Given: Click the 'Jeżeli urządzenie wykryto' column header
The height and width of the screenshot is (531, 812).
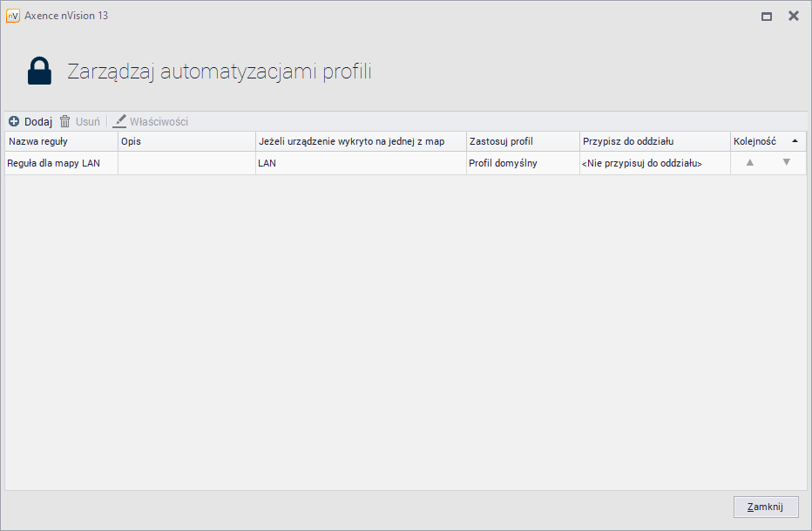Looking at the screenshot, I should tap(361, 141).
